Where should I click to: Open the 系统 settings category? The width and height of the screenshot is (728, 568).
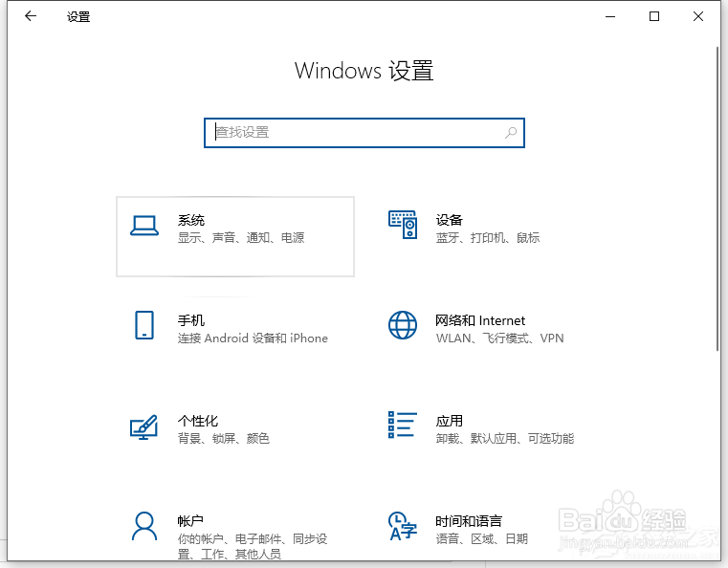click(x=235, y=237)
